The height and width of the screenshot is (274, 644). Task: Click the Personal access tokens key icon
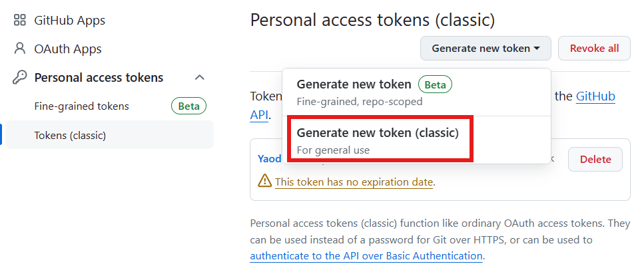(20, 77)
